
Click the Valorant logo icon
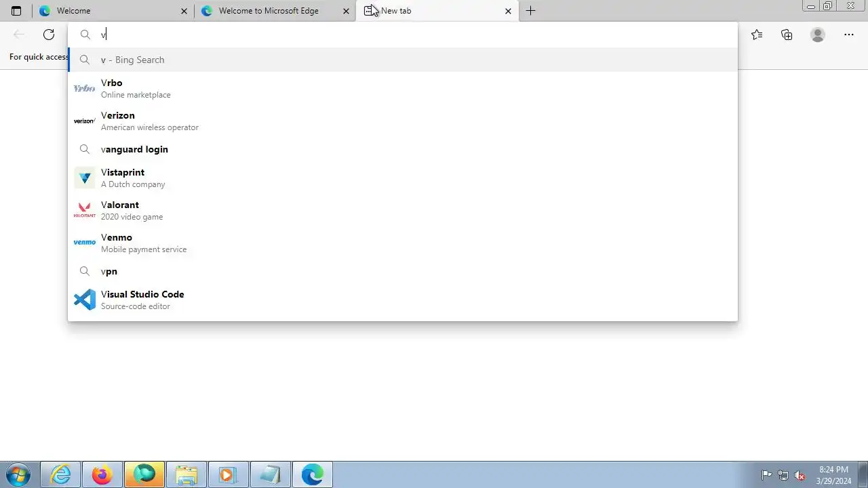coord(85,210)
